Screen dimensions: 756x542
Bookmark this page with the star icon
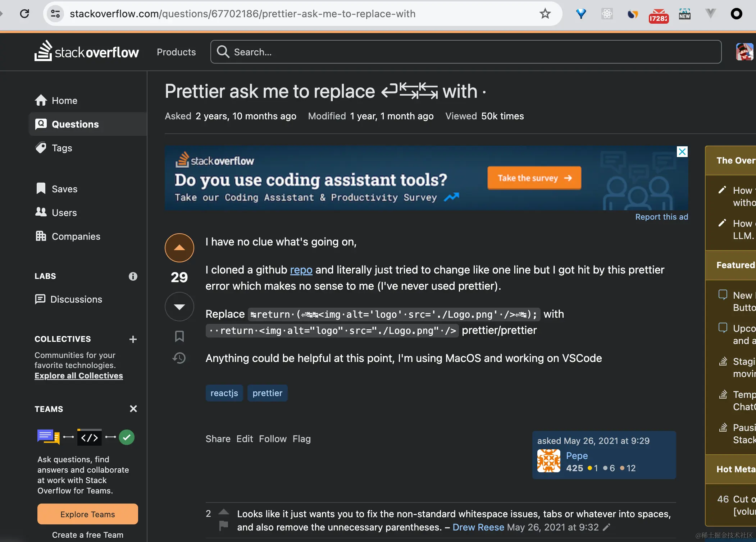click(545, 14)
